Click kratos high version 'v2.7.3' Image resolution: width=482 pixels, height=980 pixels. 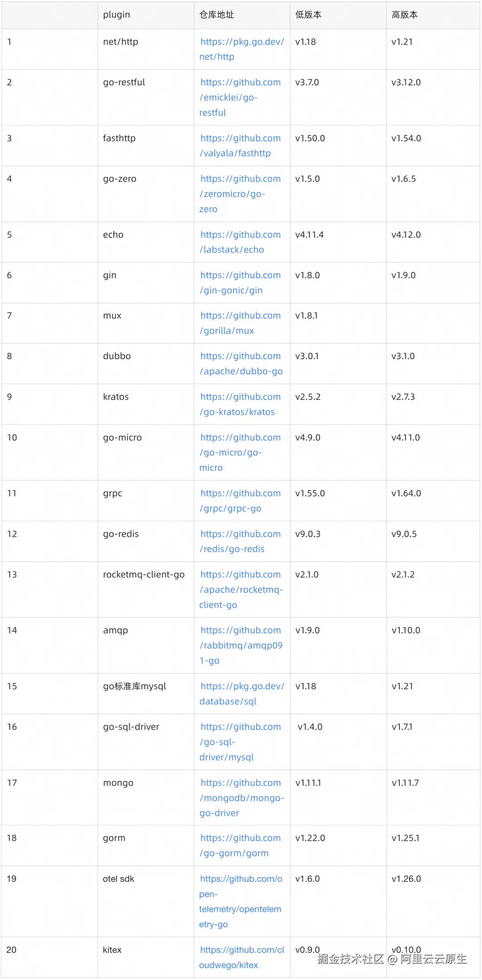[403, 397]
